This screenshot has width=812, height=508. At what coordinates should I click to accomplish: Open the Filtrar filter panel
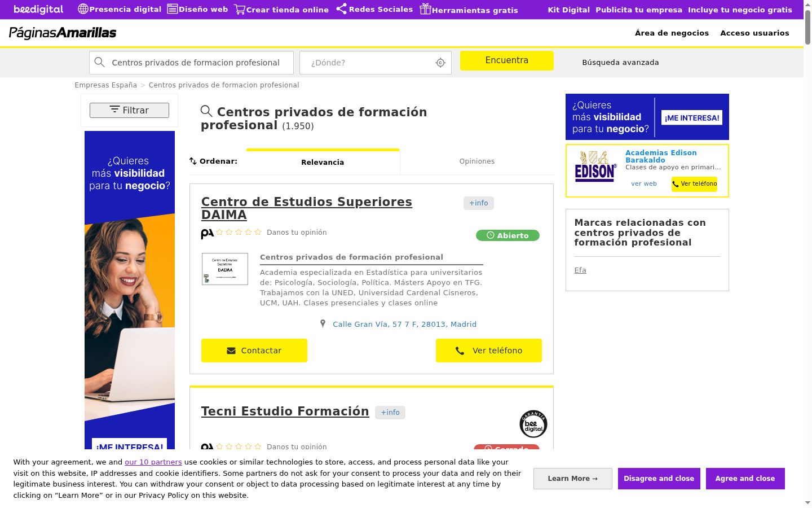point(129,110)
